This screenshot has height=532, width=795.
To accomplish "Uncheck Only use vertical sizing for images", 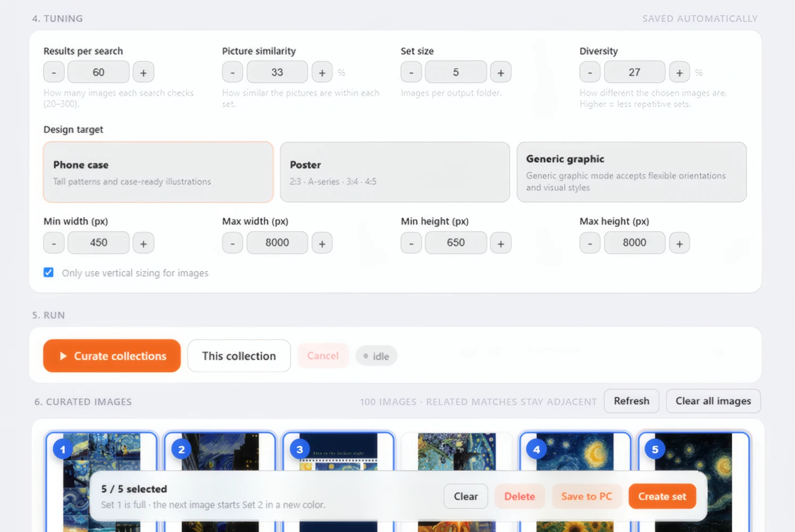I will point(48,272).
